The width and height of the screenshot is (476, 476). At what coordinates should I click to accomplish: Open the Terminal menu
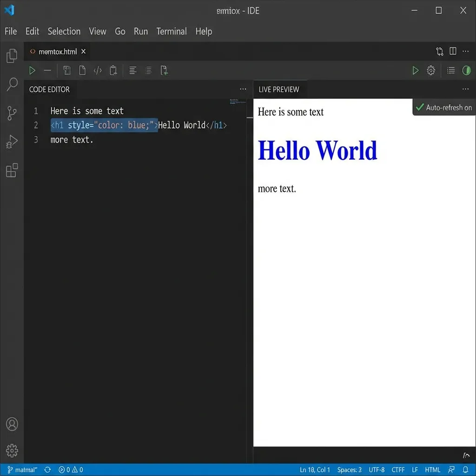171,31
